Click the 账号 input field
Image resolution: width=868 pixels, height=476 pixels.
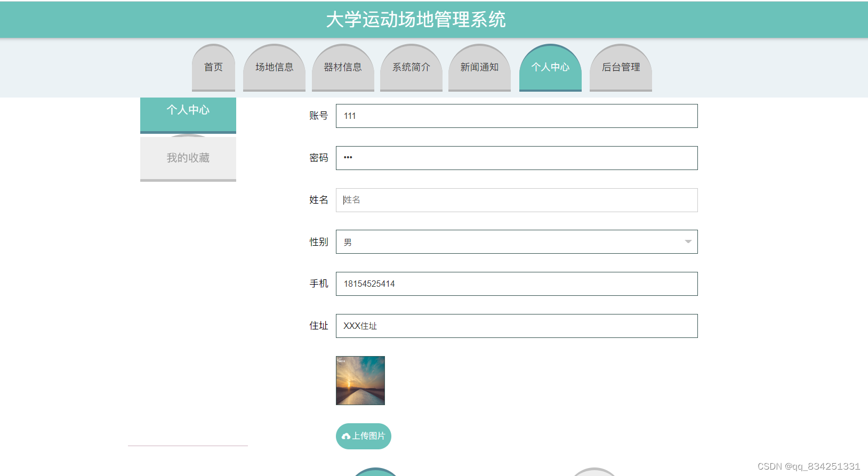(517, 116)
